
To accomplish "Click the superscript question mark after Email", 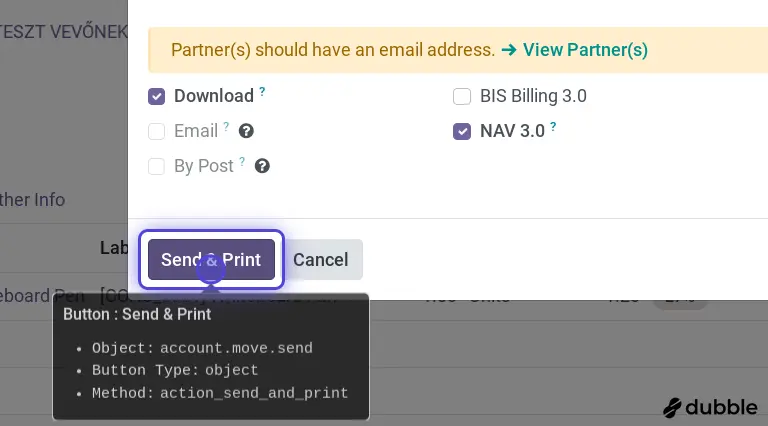I will pos(227,126).
